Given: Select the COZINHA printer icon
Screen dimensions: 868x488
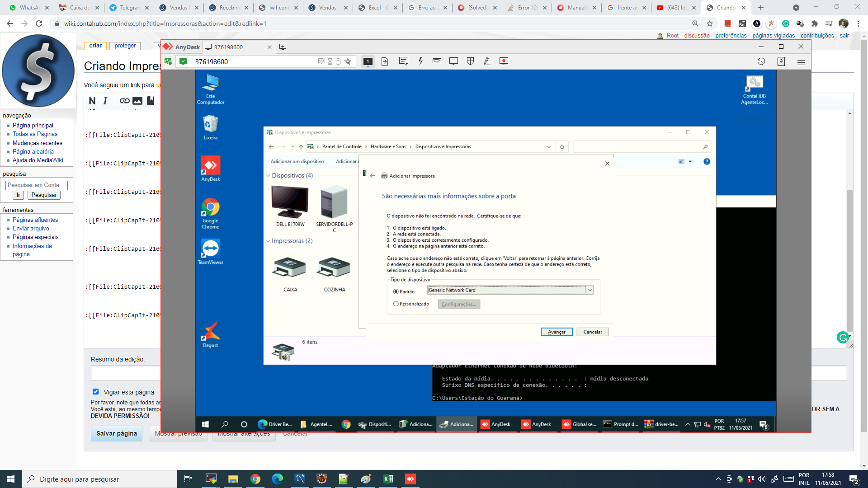Looking at the screenshot, I should pos(334,268).
